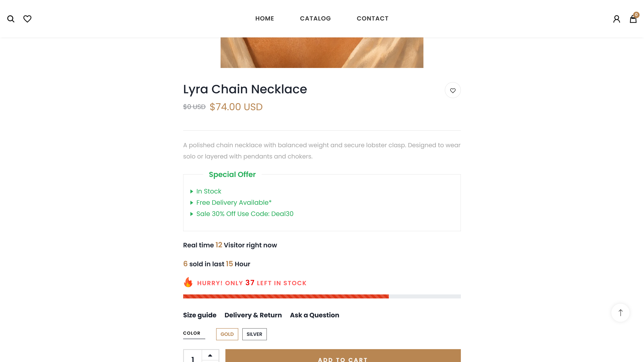
Task: Click the stock level progress bar
Action: coord(322,297)
